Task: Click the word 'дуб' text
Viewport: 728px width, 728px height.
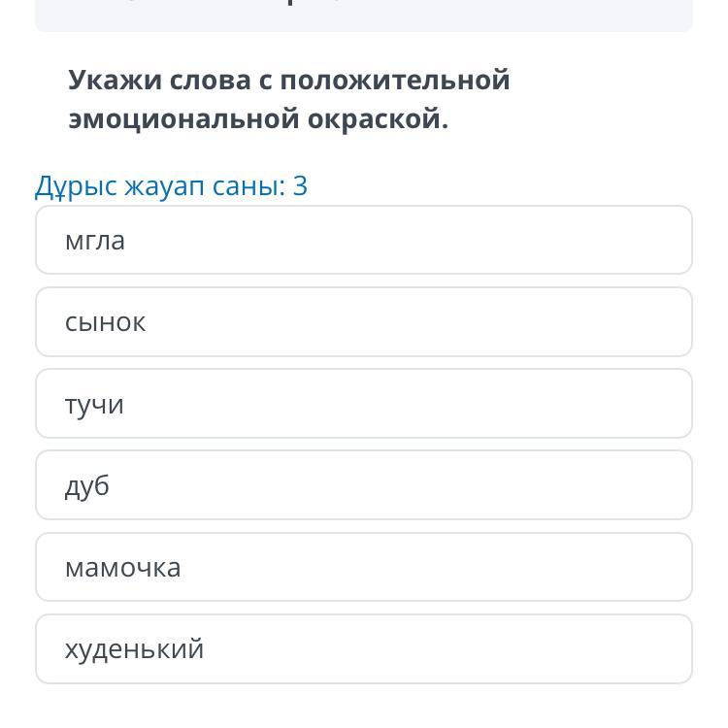Action: [87, 485]
